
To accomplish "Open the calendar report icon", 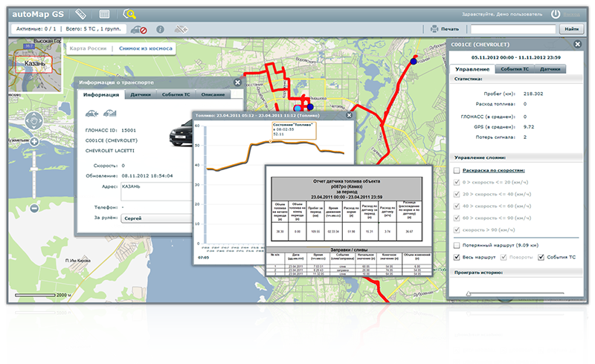I will pos(104,13).
